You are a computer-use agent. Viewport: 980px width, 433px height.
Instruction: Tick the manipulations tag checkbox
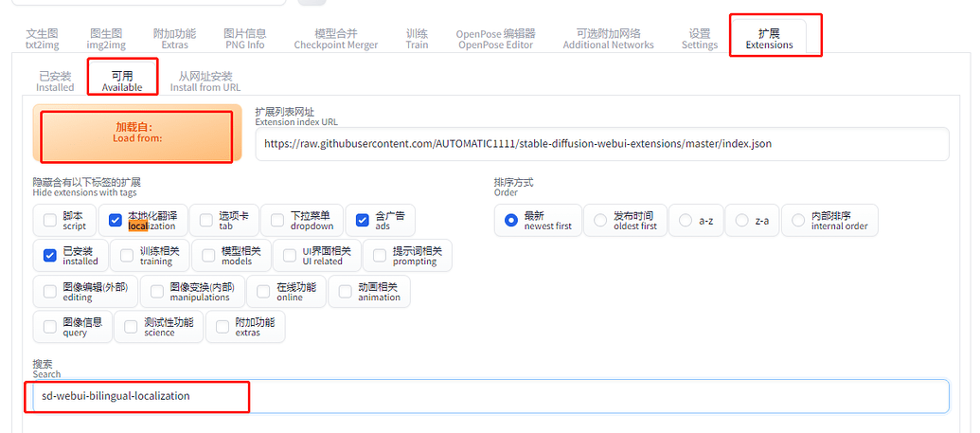[157, 292]
